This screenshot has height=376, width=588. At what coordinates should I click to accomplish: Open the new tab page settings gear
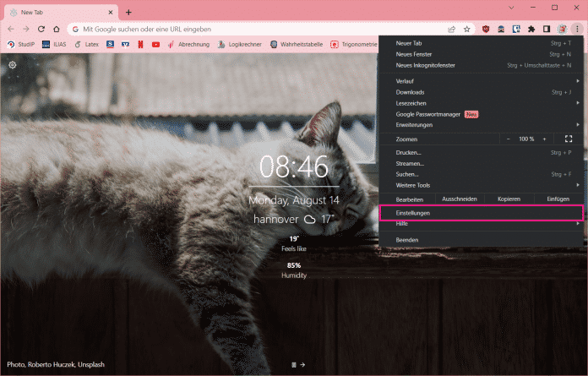point(13,65)
